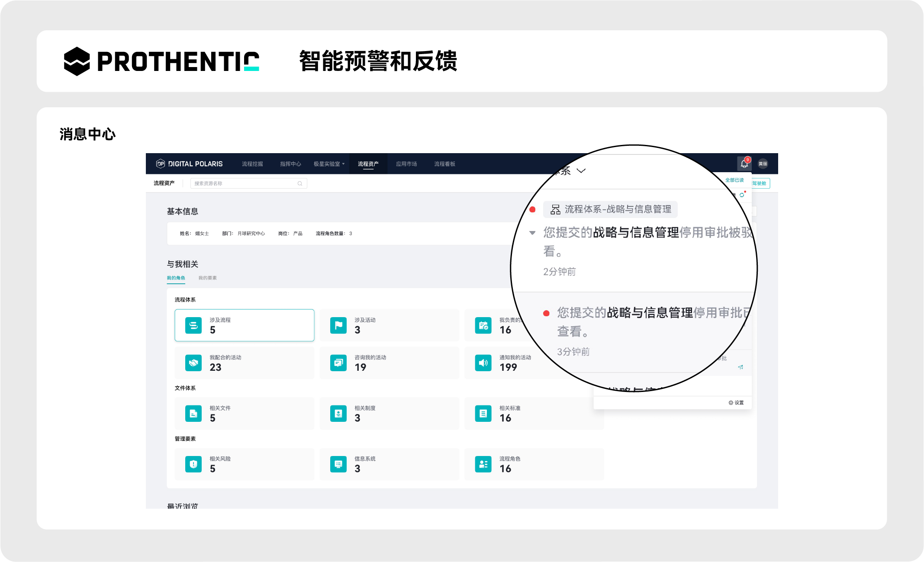Click the send arrow icon in the notification panel
The height and width of the screenshot is (562, 924).
740,367
